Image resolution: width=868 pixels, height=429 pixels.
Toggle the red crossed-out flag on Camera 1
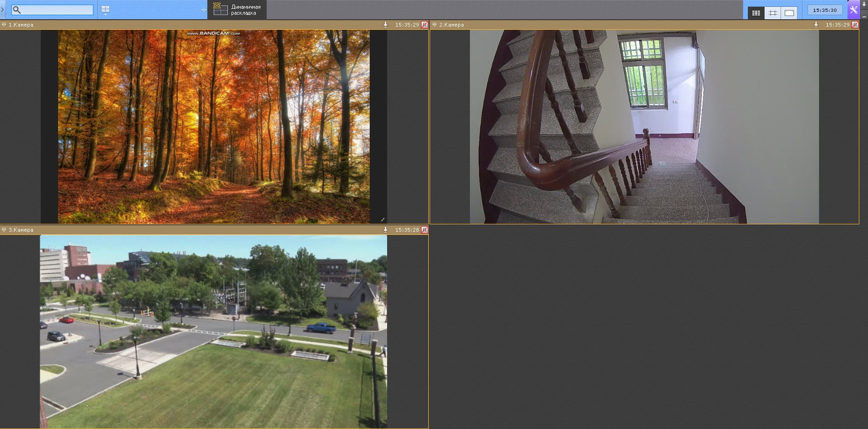(x=425, y=25)
